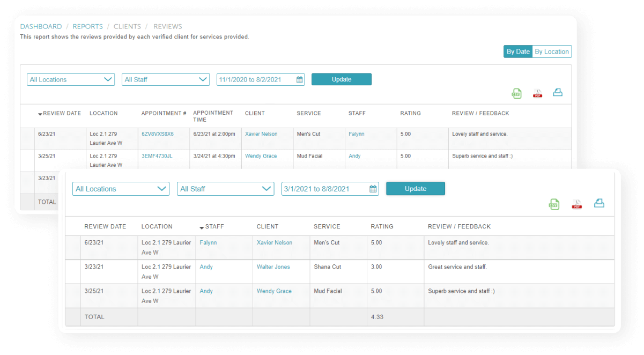Screen dimensions: 644x355
Task: Go to DASHBOARD breadcrumb
Action: pos(41,26)
